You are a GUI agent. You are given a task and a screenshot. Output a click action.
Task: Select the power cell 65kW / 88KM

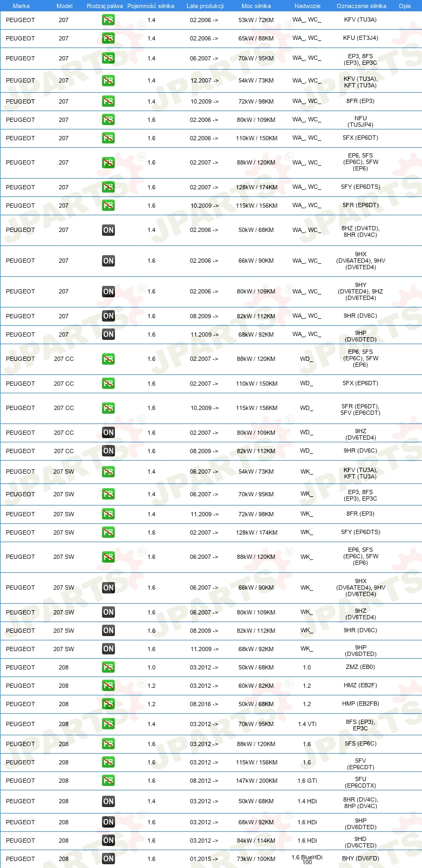(x=256, y=38)
